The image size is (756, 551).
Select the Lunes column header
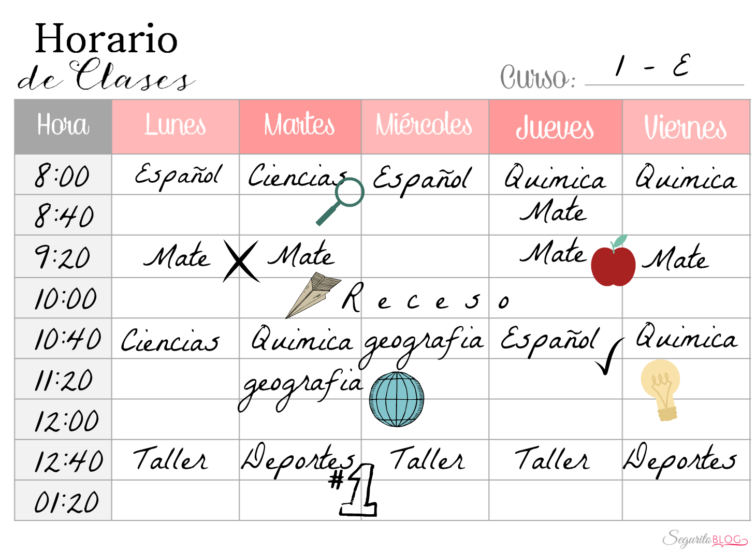[x=176, y=127]
